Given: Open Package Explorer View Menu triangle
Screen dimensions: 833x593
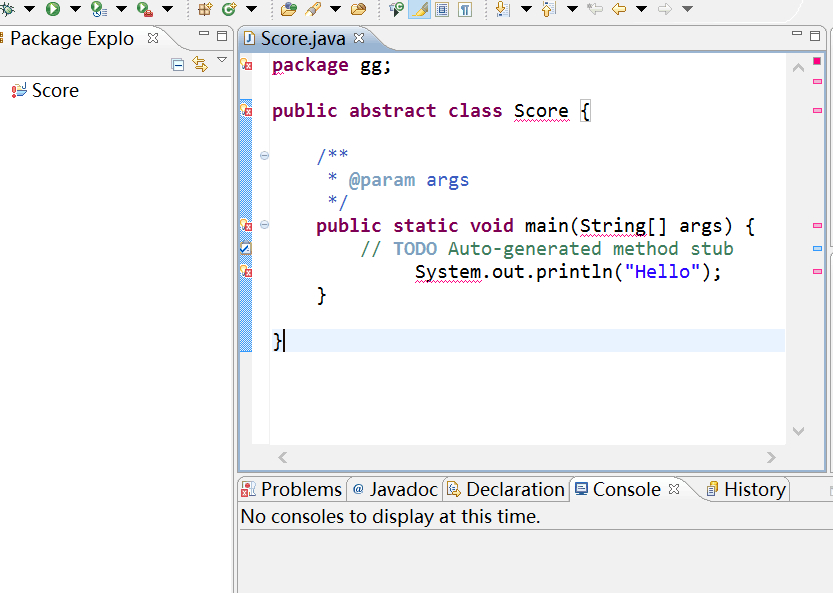Looking at the screenshot, I should 222,60.
